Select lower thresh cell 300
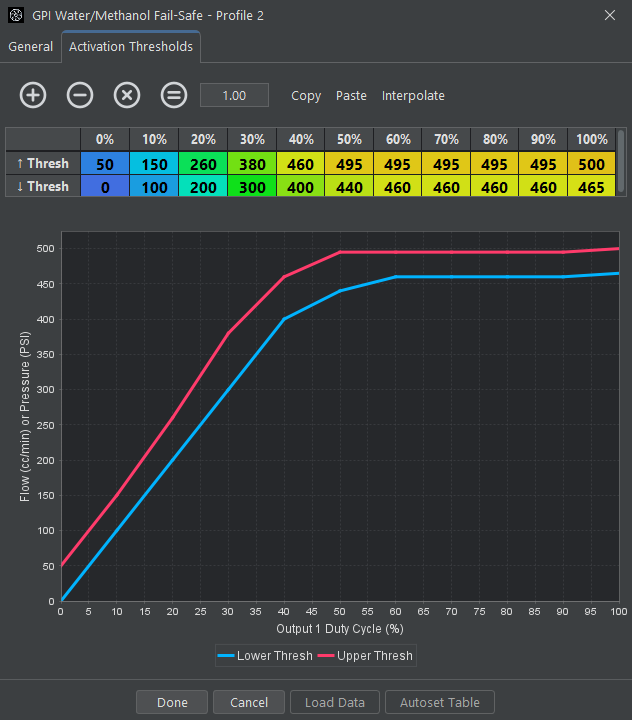 [252, 186]
